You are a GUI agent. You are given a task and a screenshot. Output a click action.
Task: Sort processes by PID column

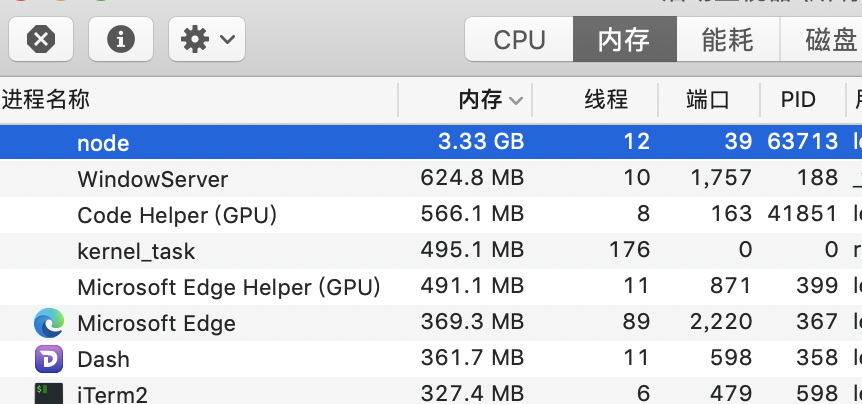pos(798,100)
